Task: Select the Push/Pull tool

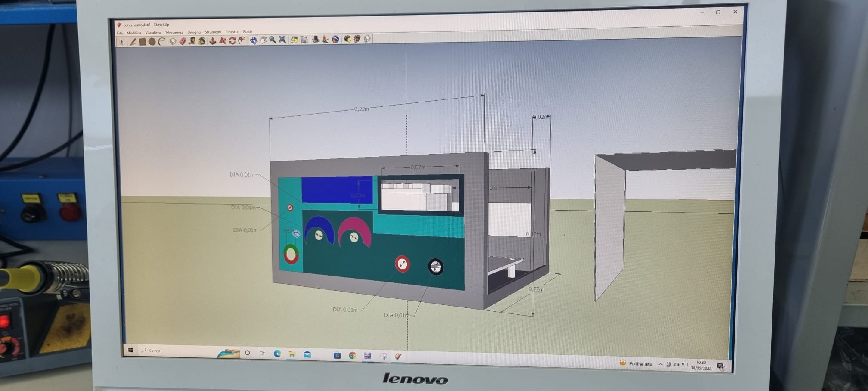Action: coord(212,41)
